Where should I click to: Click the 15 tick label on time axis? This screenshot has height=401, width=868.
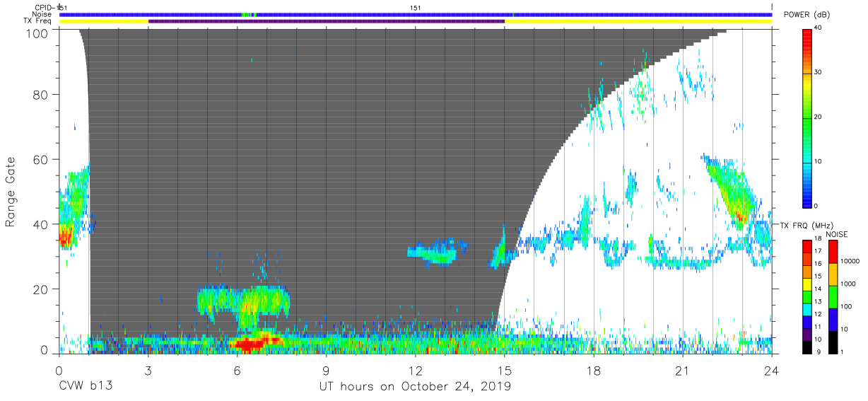pyautogui.click(x=504, y=371)
